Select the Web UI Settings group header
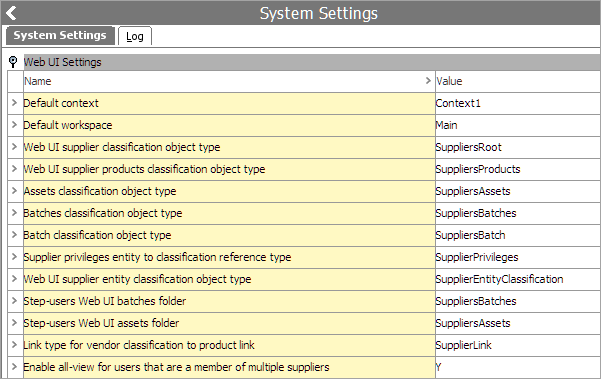The image size is (601, 379). pos(312,62)
